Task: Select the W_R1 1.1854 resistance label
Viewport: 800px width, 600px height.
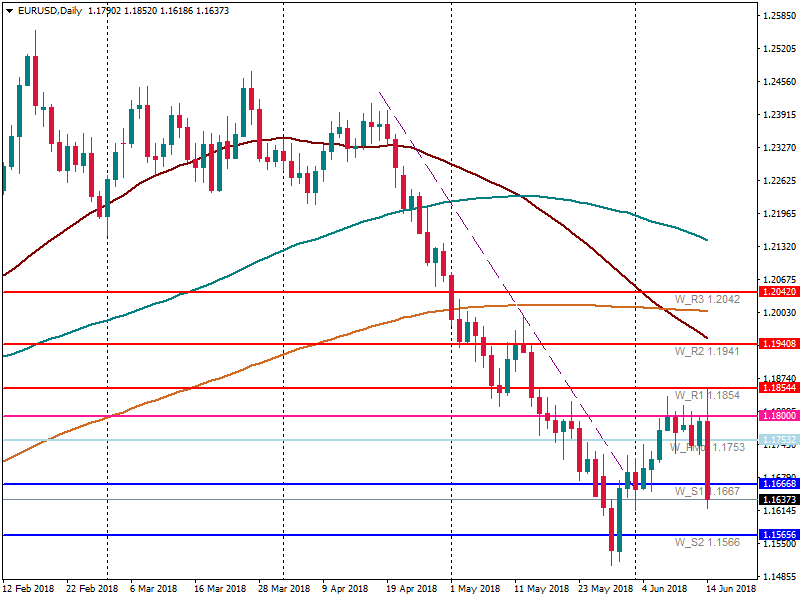Action: [706, 395]
